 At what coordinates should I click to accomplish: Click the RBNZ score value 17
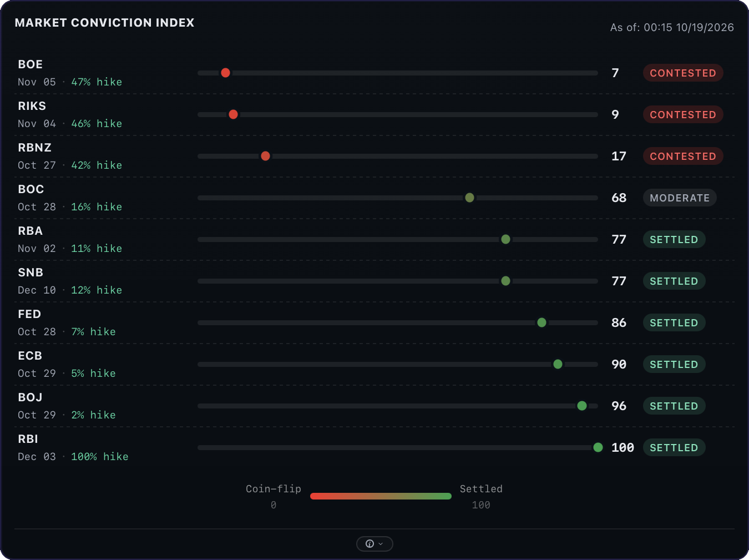click(619, 156)
